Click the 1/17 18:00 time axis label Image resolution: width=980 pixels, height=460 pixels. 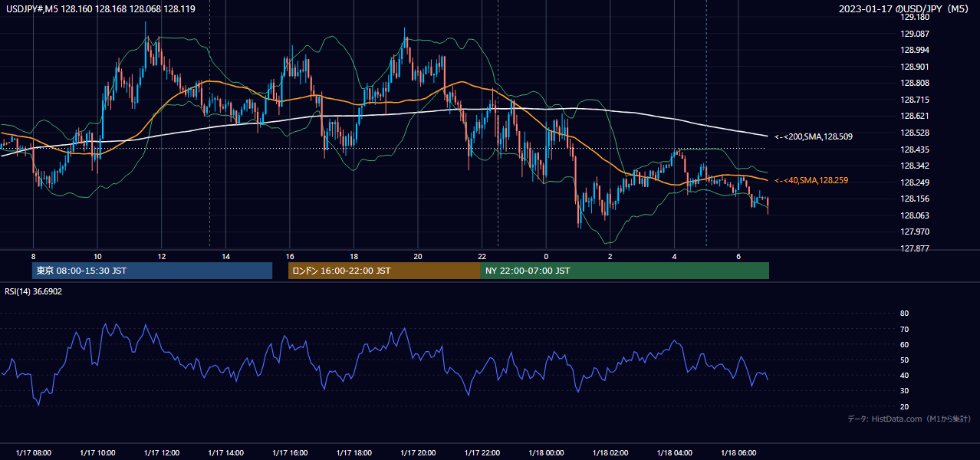click(354, 452)
